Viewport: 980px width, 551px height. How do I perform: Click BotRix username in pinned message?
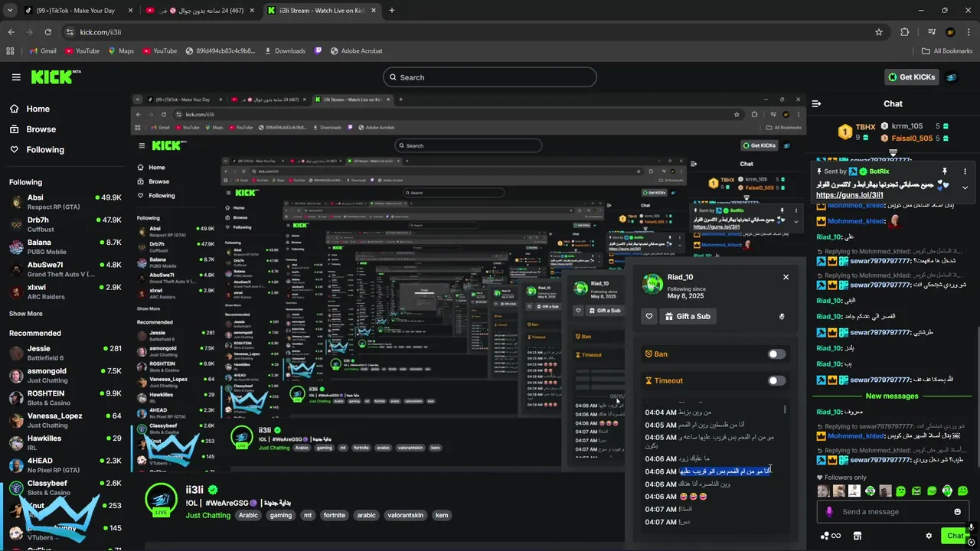880,171
